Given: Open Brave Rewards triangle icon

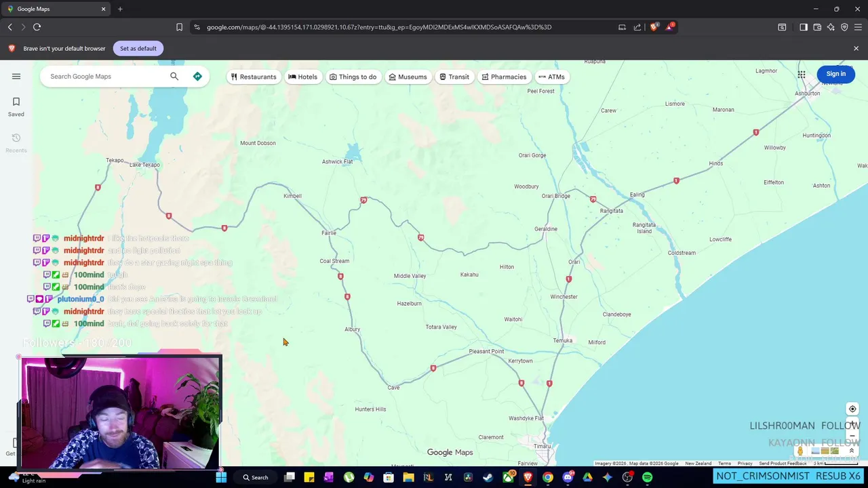Looking at the screenshot, I should tap(670, 27).
